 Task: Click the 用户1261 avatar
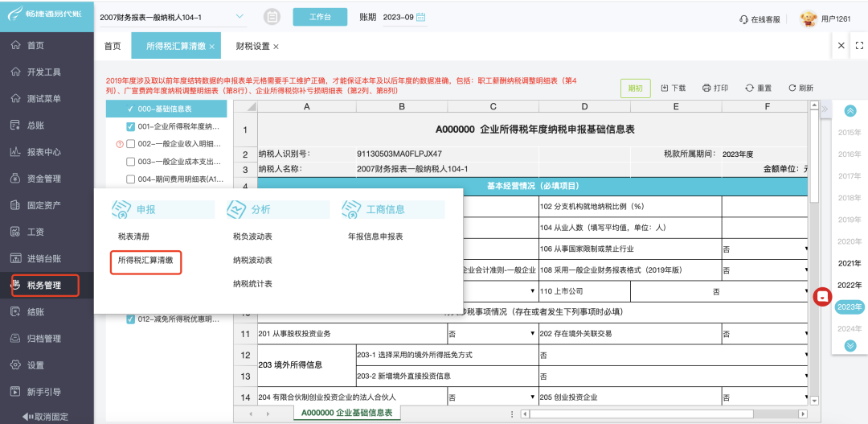click(x=809, y=19)
